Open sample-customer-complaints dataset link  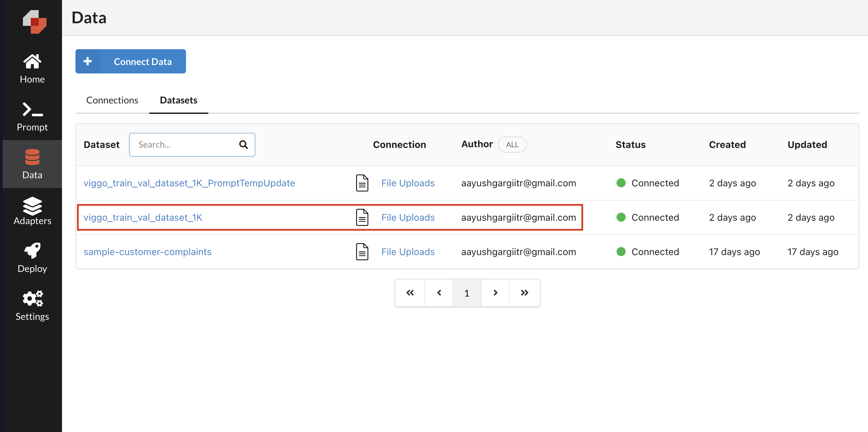tap(148, 252)
